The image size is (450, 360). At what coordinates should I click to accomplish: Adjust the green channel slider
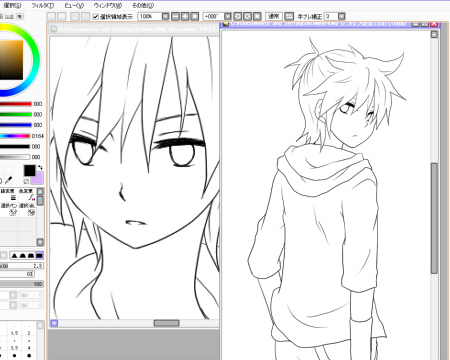16,115
